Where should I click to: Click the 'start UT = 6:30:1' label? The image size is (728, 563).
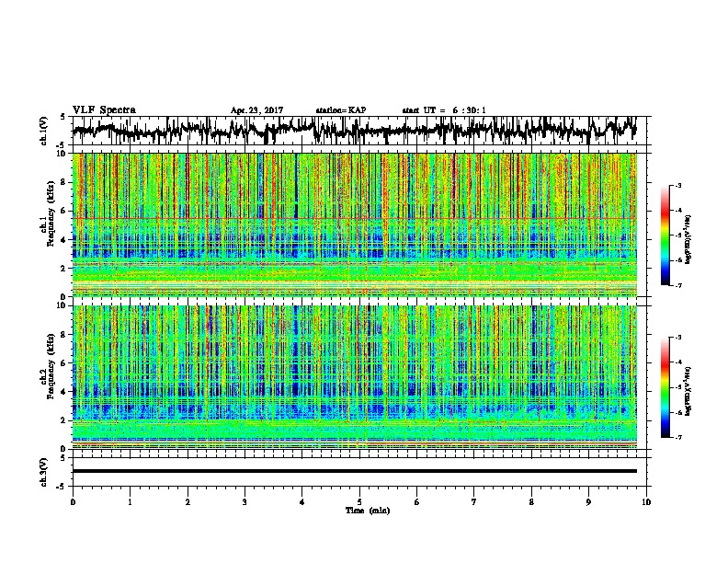[444, 110]
